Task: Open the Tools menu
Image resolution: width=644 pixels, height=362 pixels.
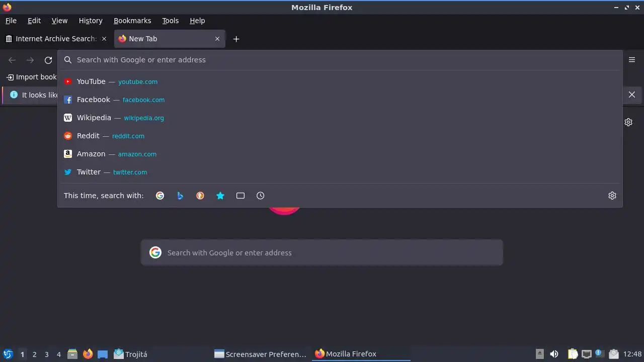Action: [171, 21]
